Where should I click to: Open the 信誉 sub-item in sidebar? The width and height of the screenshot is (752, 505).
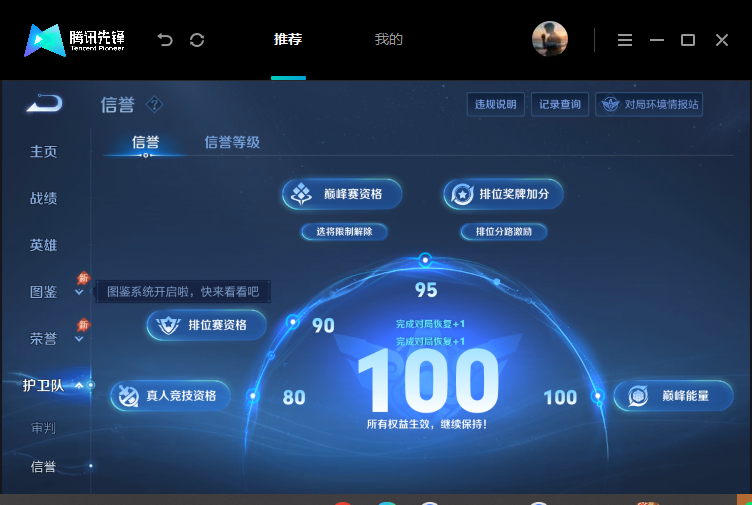[43, 466]
